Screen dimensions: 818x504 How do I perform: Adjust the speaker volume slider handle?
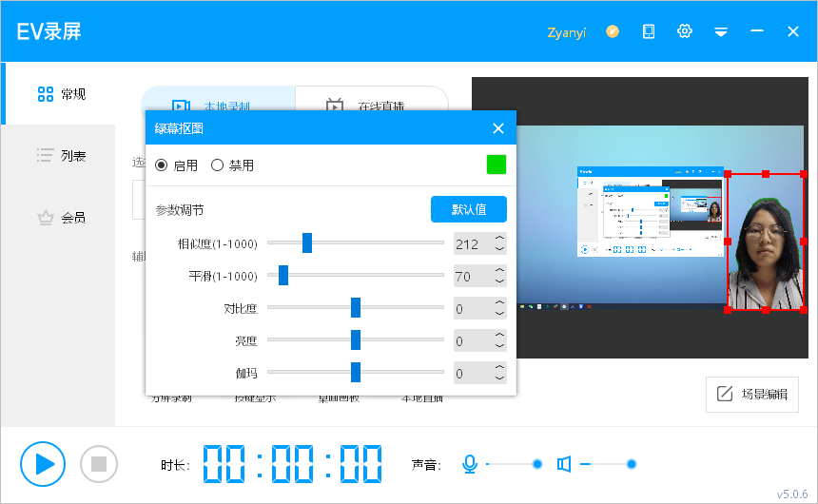tap(632, 464)
